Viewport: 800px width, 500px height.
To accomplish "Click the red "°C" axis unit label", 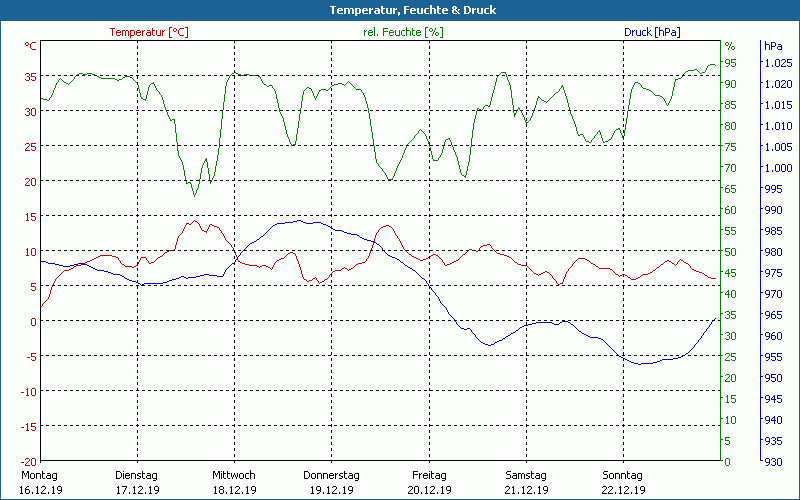I will (31, 46).
